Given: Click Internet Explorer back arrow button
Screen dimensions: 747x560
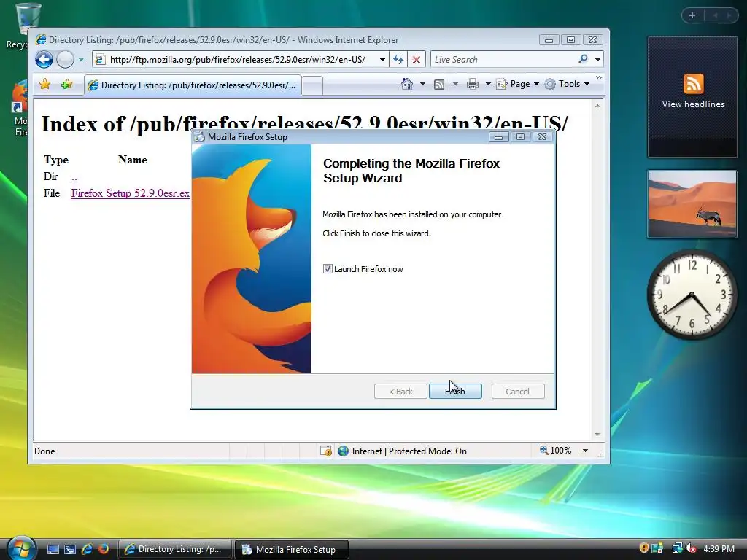Looking at the screenshot, I should 44,60.
